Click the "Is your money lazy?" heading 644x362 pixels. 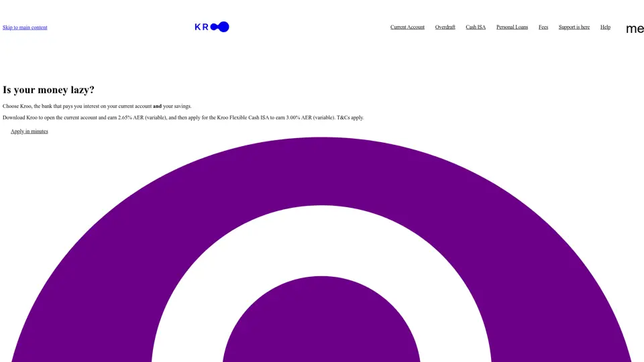(x=48, y=90)
